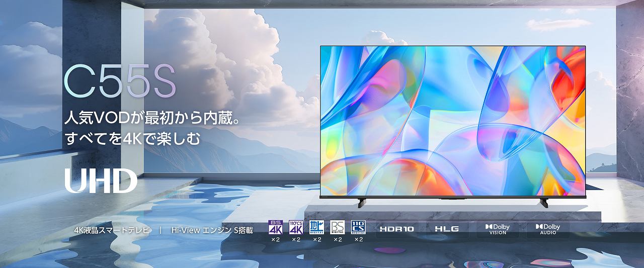Click the ×2 label under 110°CS Digital
The width and height of the screenshot is (644, 268).
[x=358, y=239]
